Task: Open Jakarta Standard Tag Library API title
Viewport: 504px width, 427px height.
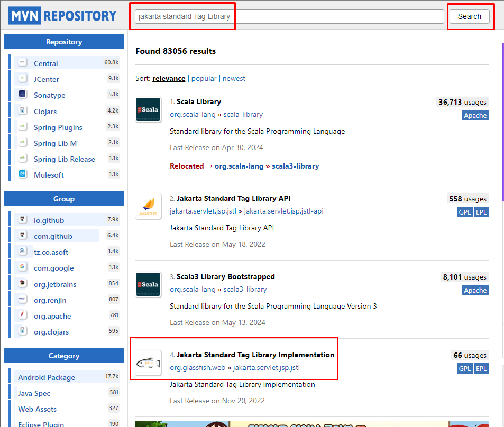Action: point(233,198)
